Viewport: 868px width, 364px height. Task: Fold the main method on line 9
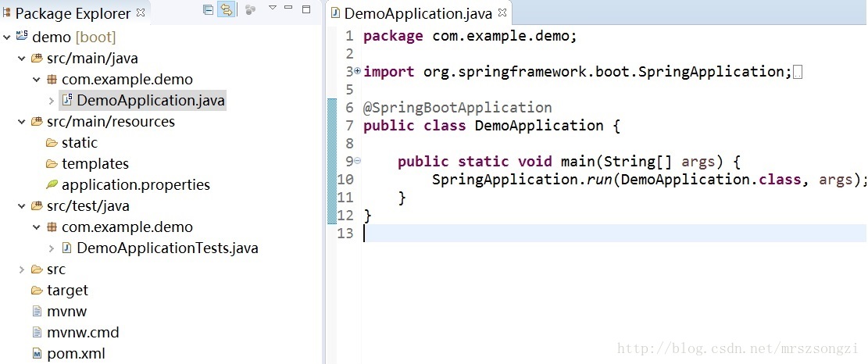click(x=358, y=161)
